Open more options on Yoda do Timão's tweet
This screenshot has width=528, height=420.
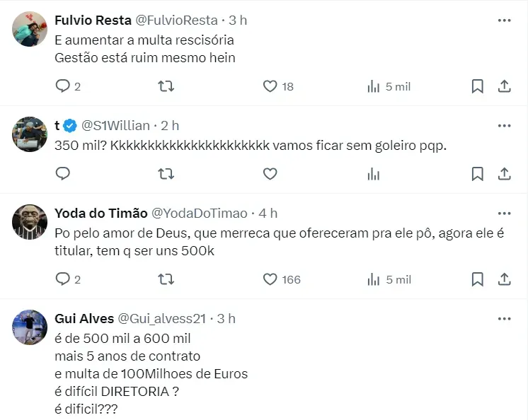(x=504, y=213)
